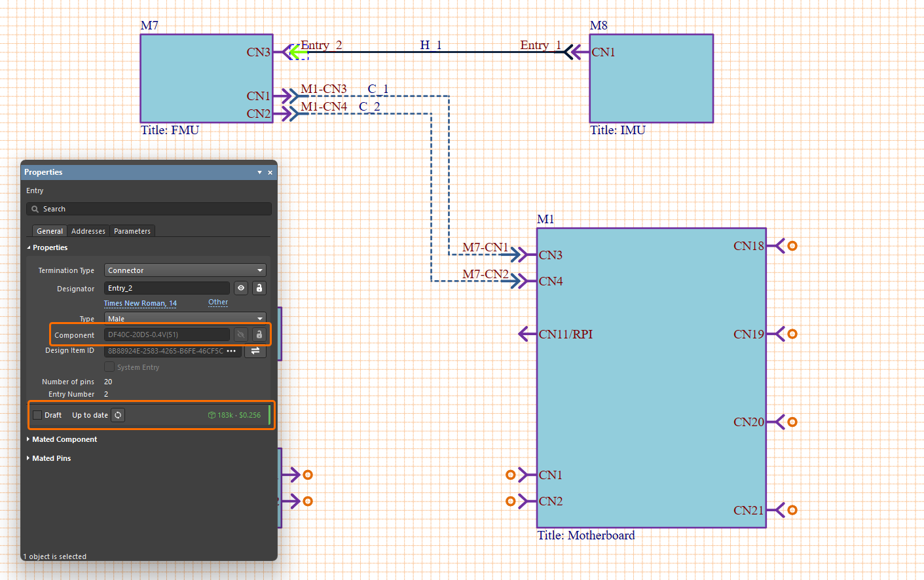Click the Component lock icon
The width and height of the screenshot is (924, 580).
(259, 335)
